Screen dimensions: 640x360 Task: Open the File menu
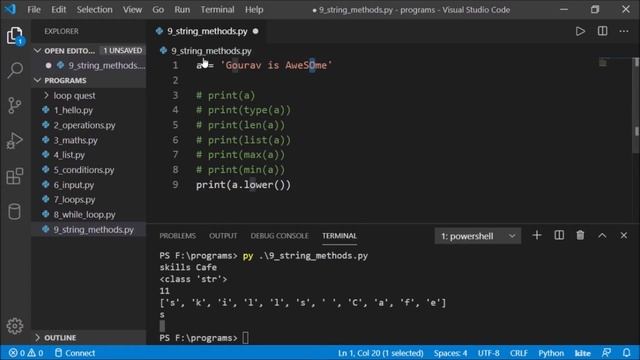[34, 9]
